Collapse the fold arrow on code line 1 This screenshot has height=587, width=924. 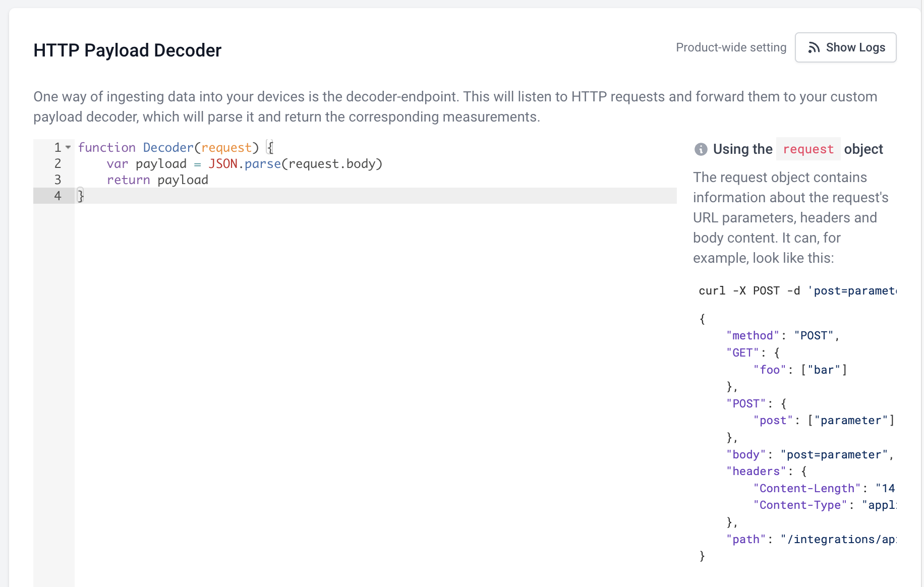click(x=68, y=147)
